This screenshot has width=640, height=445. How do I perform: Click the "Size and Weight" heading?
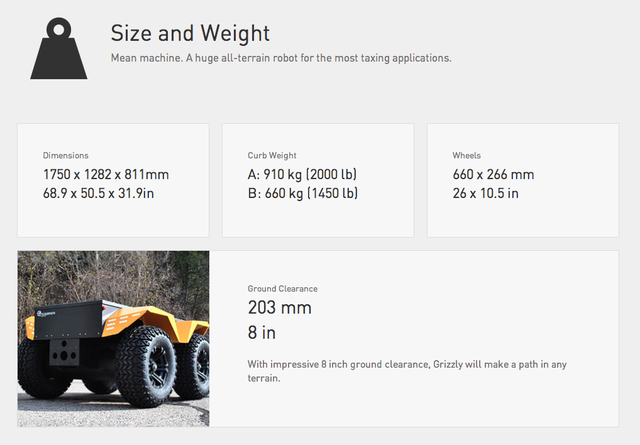click(190, 33)
